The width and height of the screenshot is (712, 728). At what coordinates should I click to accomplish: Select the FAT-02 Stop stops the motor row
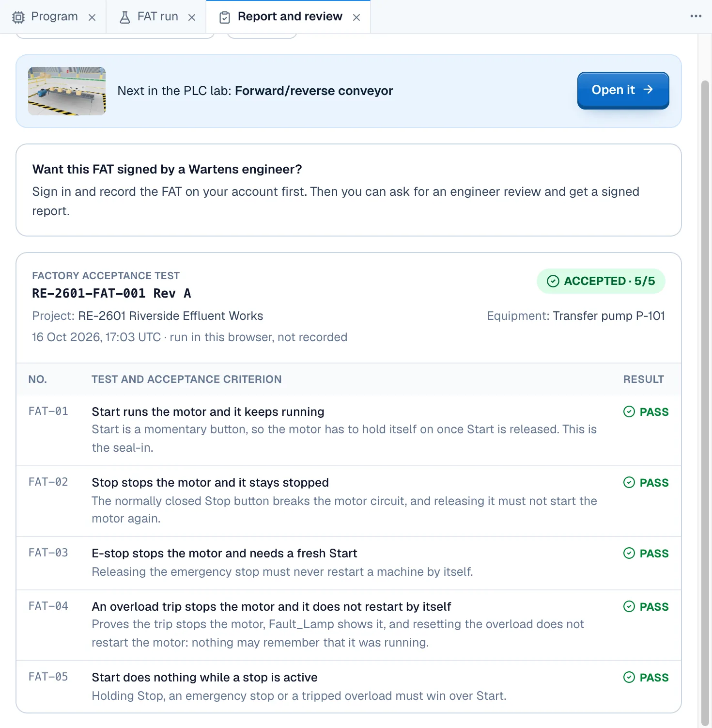(349, 501)
